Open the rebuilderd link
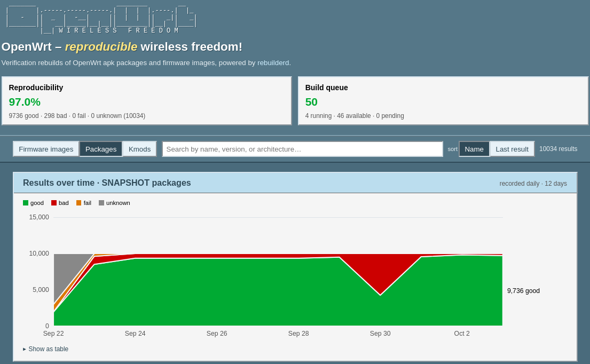Image resolution: width=590 pixels, height=364 pixels. pyautogui.click(x=273, y=63)
